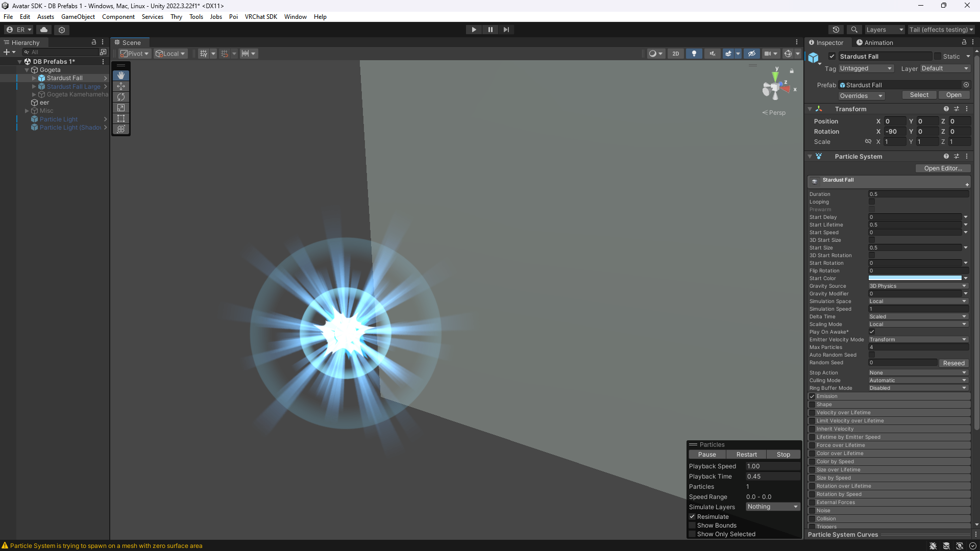Select the Rect transform tool
The image size is (980, 551).
tap(121, 118)
